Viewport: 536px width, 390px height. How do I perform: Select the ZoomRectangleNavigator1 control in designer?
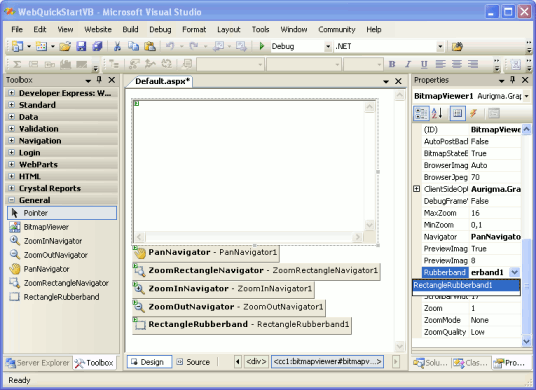(256, 271)
